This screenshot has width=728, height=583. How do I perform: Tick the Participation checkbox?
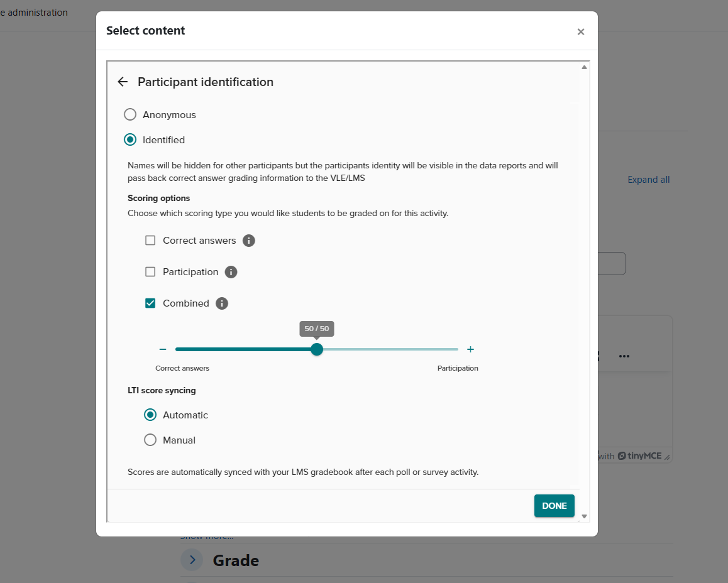point(150,272)
